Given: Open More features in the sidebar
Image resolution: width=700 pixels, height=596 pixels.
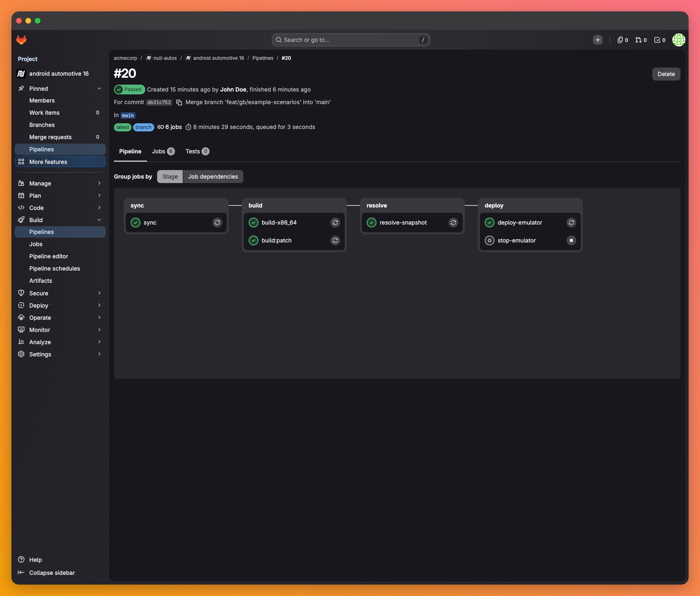Looking at the screenshot, I should click(60, 162).
